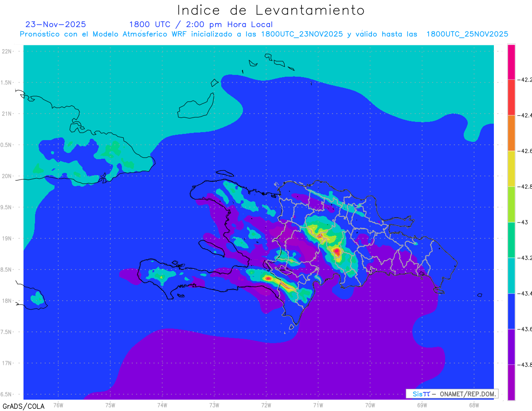Click the '22N' latitude label
The height and width of the screenshot is (411, 532).
pyautogui.click(x=8, y=51)
